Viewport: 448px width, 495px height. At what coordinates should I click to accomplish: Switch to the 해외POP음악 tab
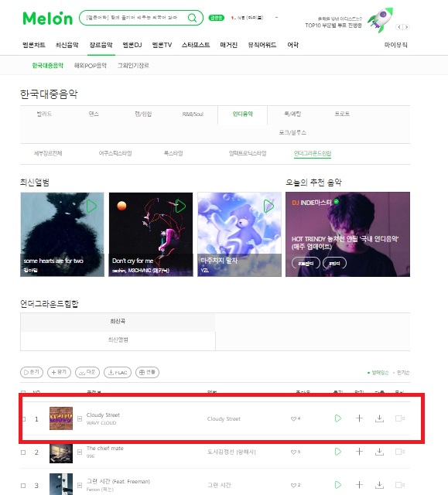coord(91,65)
